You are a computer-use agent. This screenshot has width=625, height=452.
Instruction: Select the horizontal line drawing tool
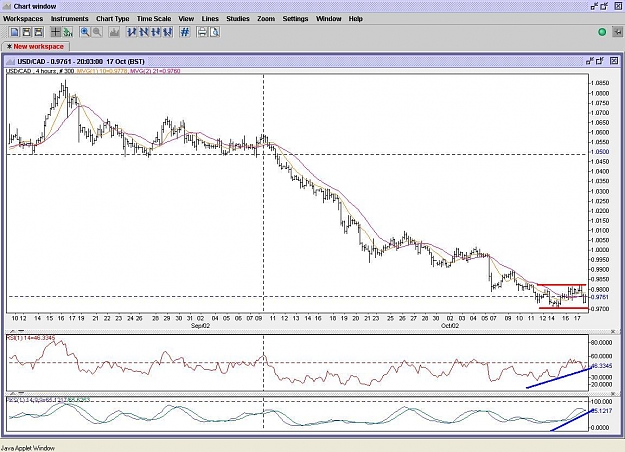click(155, 32)
